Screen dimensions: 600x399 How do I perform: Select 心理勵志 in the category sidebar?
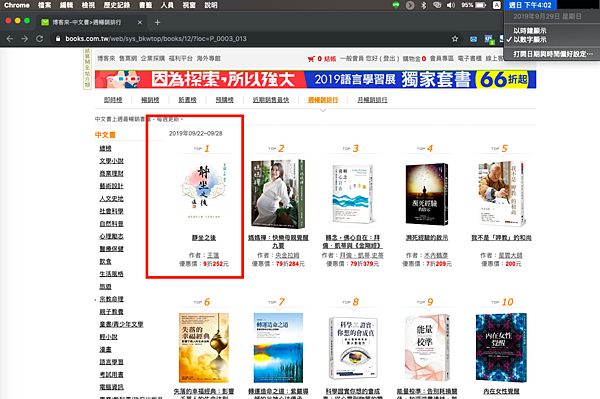tap(111, 236)
